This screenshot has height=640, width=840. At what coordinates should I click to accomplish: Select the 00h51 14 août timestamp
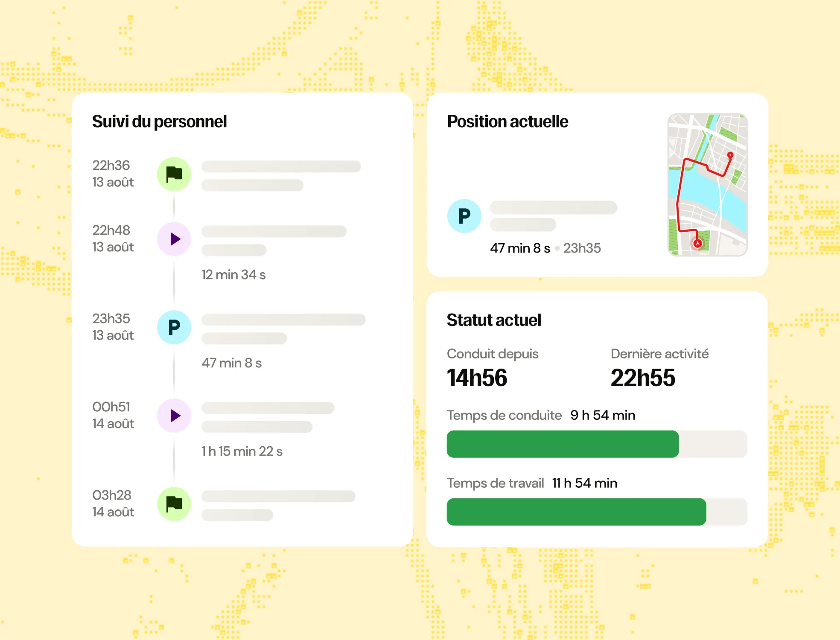click(113, 415)
